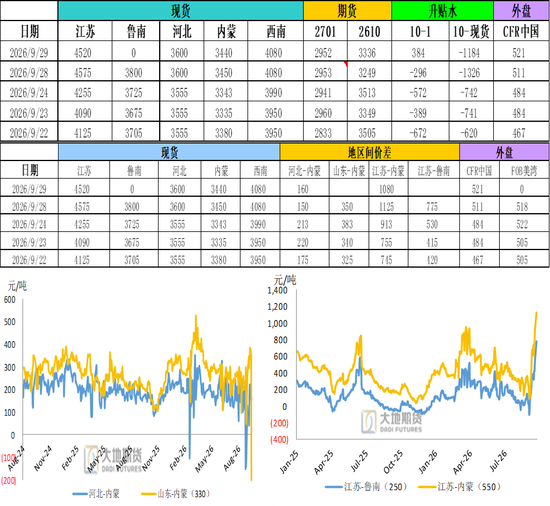Click the green 升贴水 header cell

(x=442, y=11)
